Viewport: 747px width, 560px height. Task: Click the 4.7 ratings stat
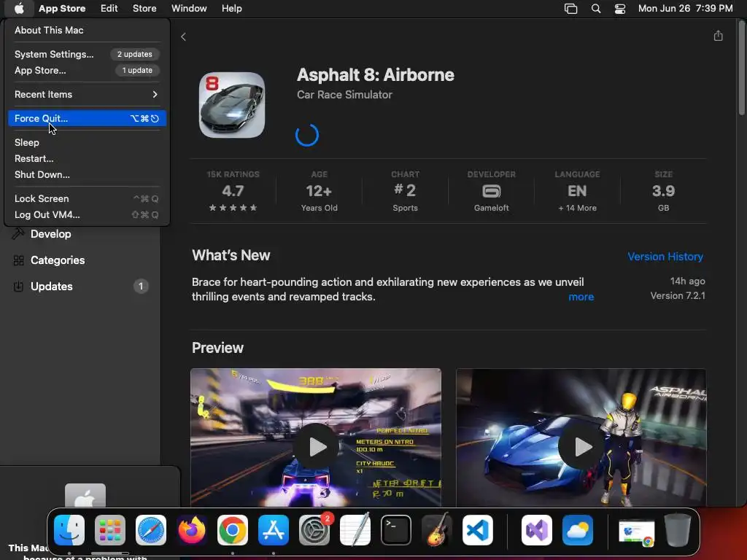233,191
